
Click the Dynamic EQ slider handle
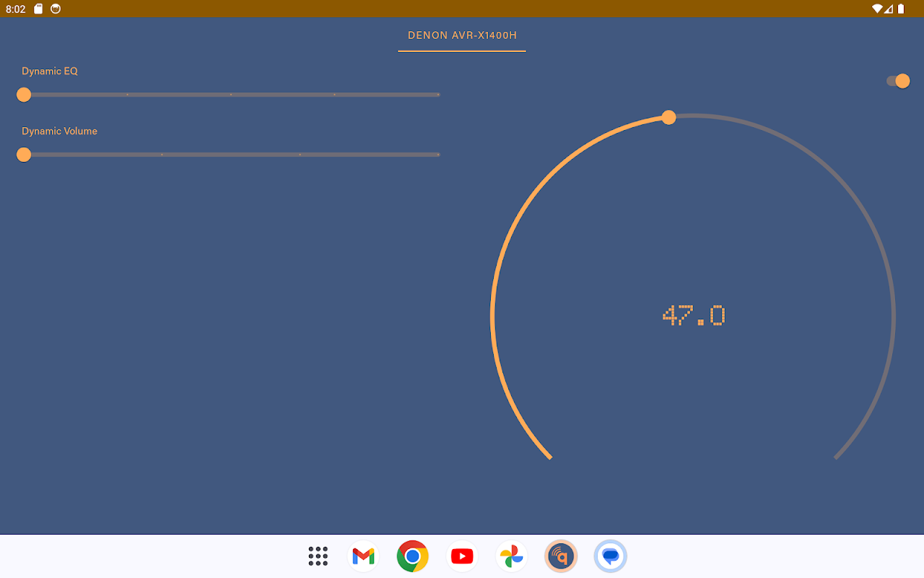[x=24, y=95]
